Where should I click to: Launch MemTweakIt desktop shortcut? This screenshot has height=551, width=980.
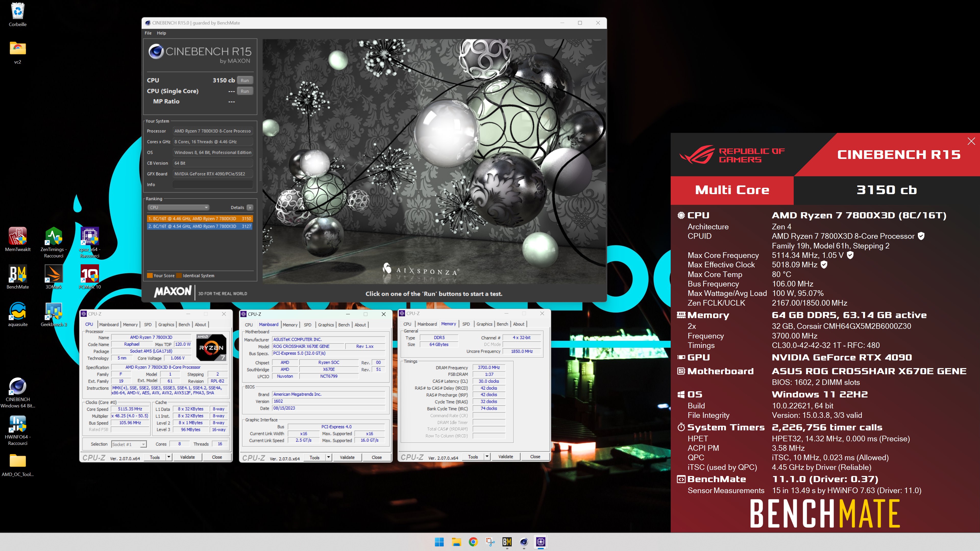click(18, 236)
